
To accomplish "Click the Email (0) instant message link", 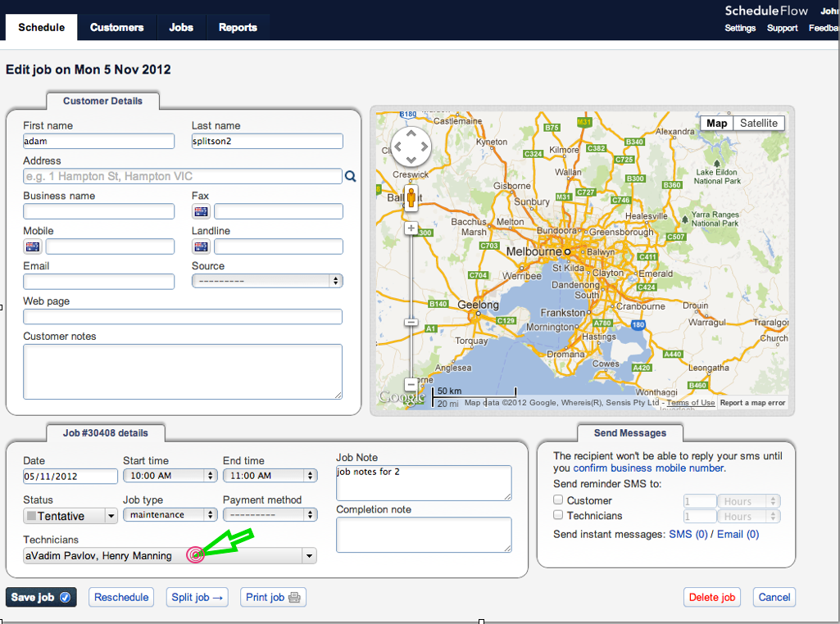I will [738, 534].
